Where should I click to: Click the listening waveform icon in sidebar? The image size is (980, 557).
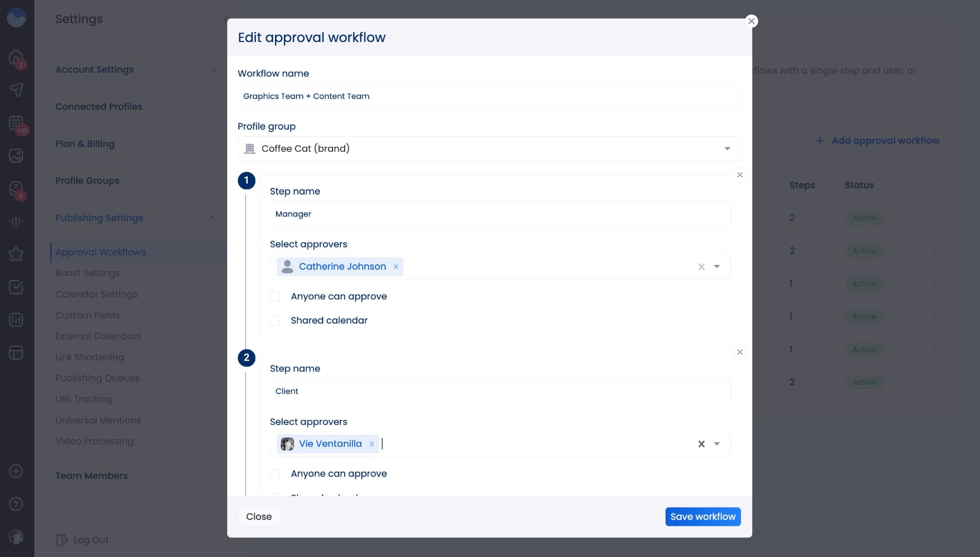pyautogui.click(x=16, y=221)
